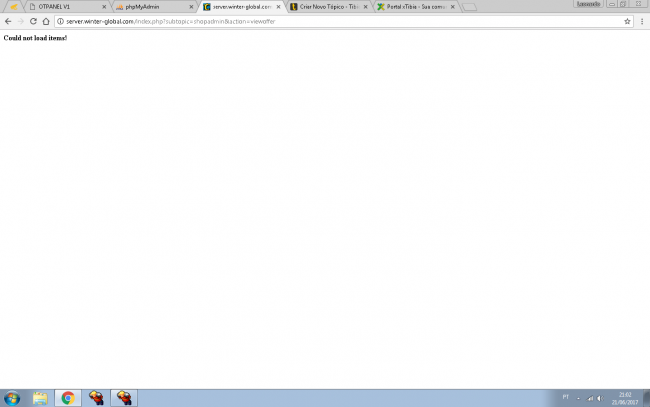Click the 'Could not load items!' text
The height and width of the screenshot is (407, 650).
coord(35,38)
